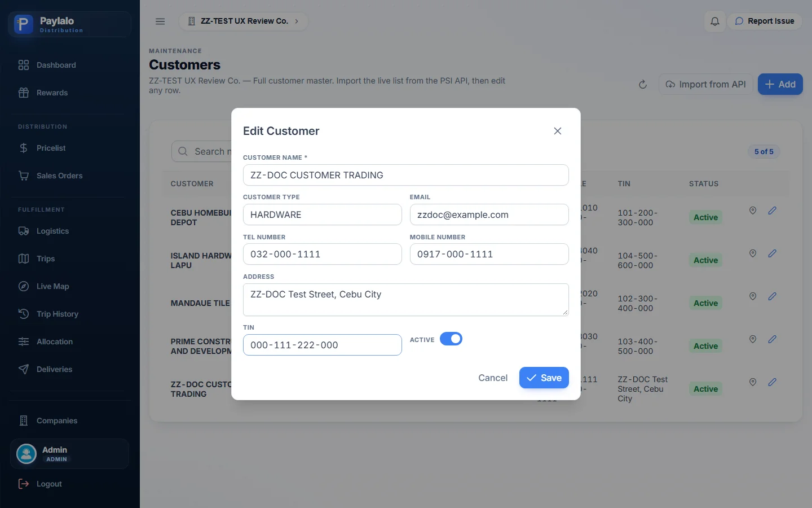Open location pin for CEBU HOMEBUILDERS row
This screenshot has width=812, height=508.
pos(753,211)
